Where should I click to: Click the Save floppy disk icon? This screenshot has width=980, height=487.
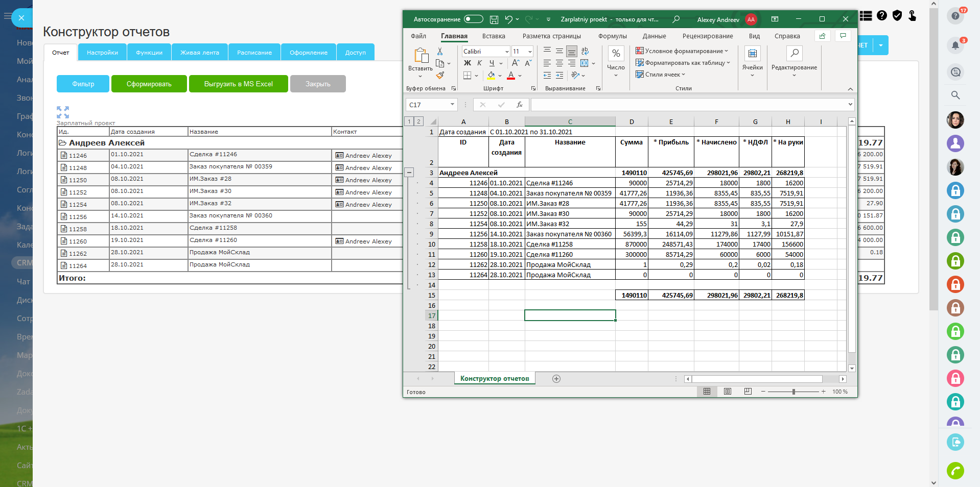click(494, 19)
